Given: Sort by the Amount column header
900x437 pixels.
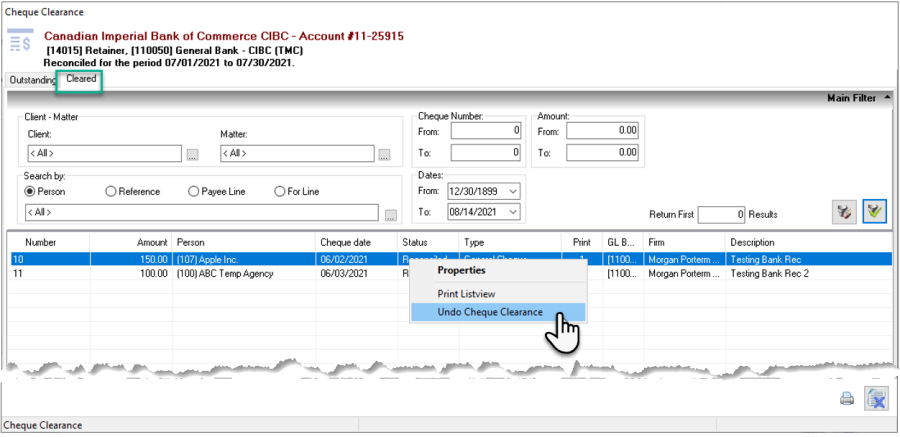Looking at the screenshot, I should tap(131, 242).
